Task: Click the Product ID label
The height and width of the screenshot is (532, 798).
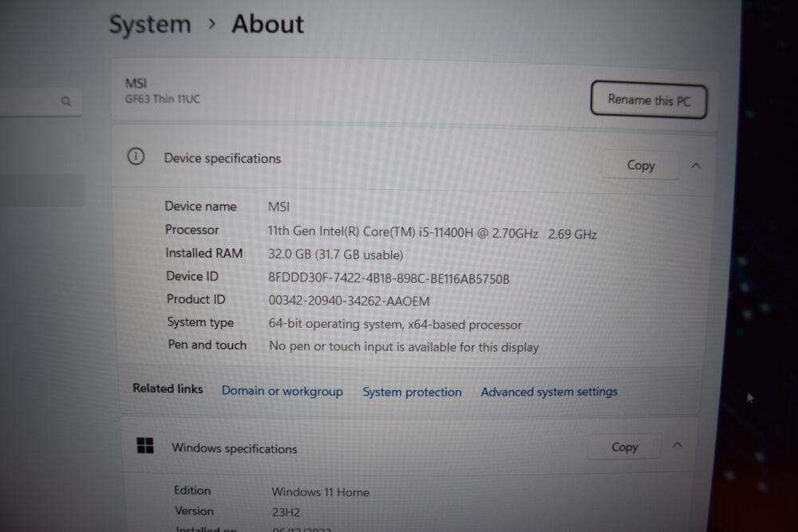Action: (196, 299)
